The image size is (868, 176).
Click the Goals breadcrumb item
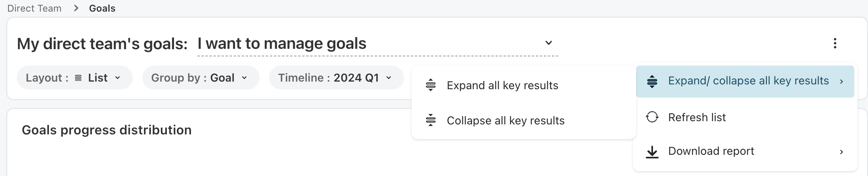coord(102,8)
